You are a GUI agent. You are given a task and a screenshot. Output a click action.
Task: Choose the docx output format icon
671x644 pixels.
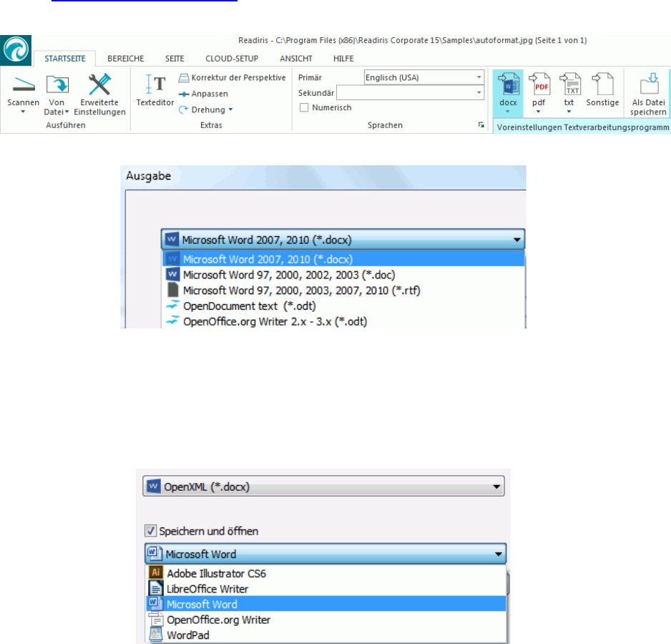(508, 84)
